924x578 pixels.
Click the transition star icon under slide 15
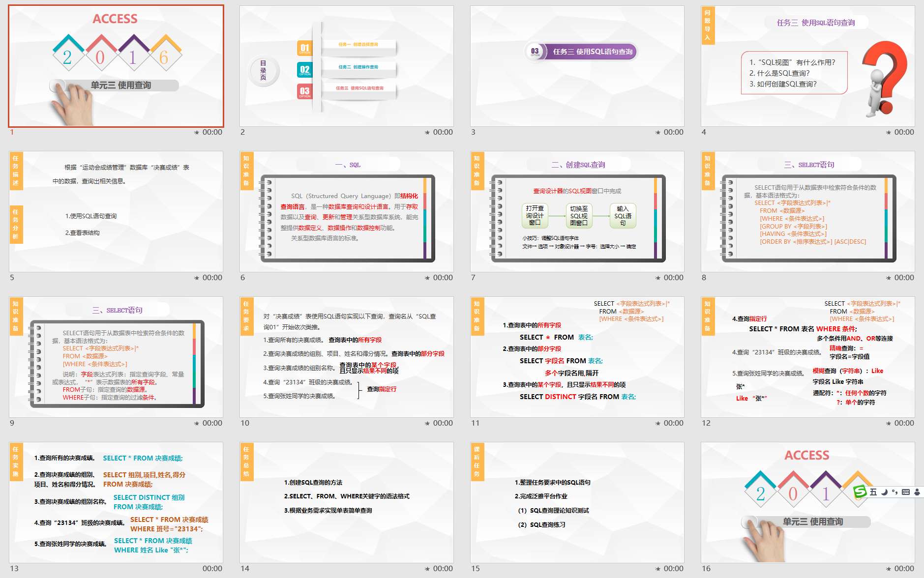point(658,569)
